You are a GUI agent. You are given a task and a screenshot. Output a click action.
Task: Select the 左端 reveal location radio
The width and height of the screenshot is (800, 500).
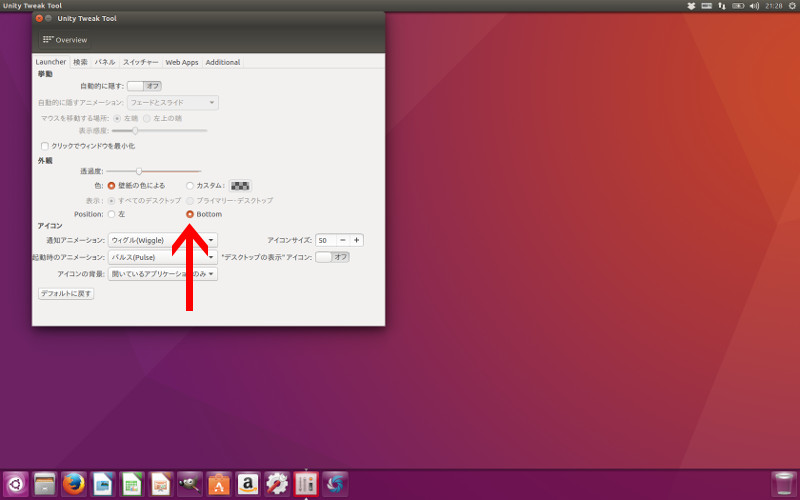click(117, 118)
